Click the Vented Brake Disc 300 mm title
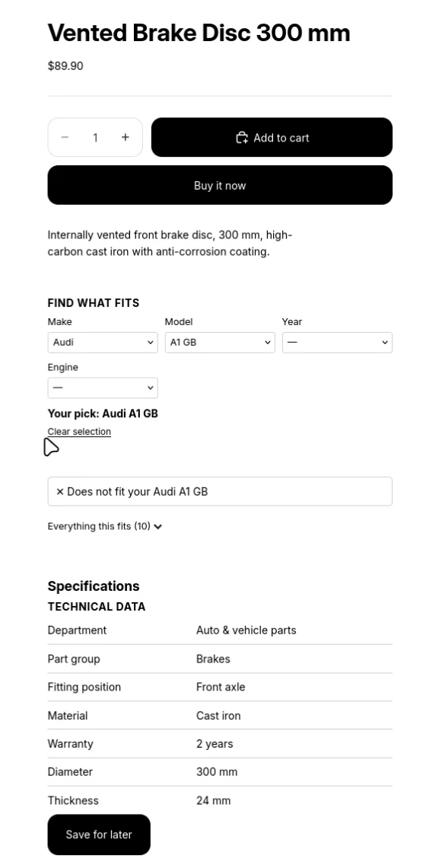Screen dimensions: 426x868 [x=199, y=34]
